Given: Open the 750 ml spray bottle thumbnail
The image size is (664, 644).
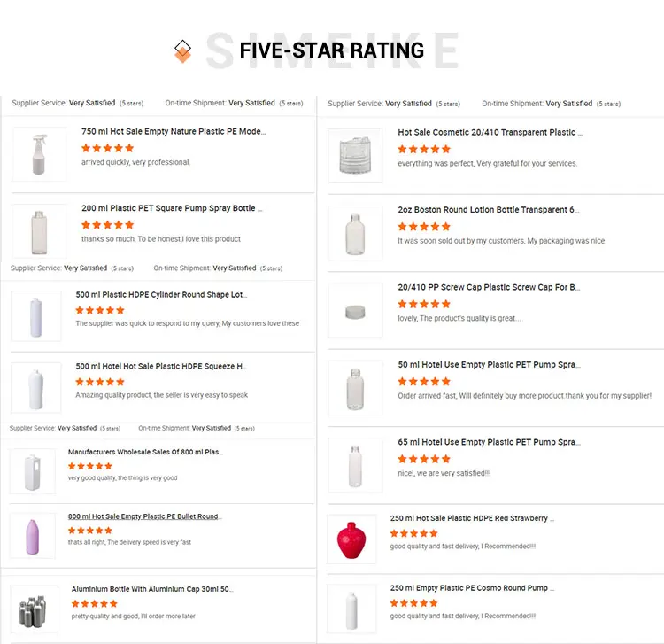Looking at the screenshot, I should click(x=39, y=154).
